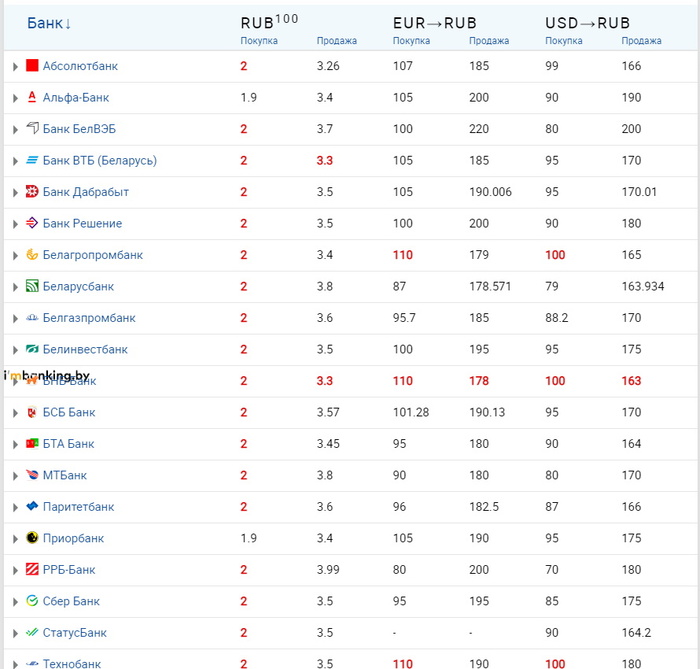Open the Сбер Банк link
Image resolution: width=700 pixels, height=669 pixels.
(x=71, y=601)
